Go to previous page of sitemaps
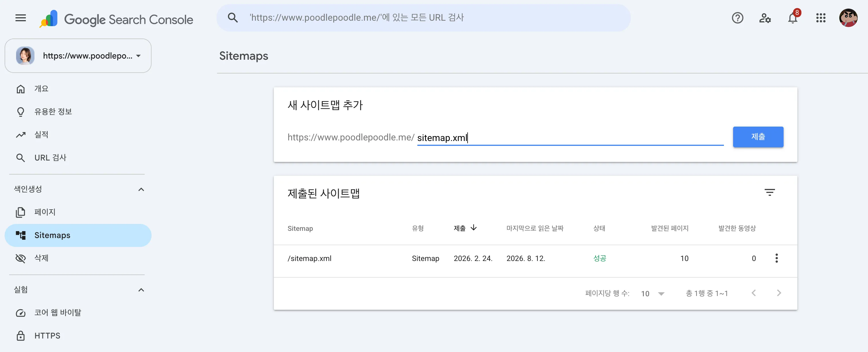Image resolution: width=868 pixels, height=352 pixels. pos(753,293)
